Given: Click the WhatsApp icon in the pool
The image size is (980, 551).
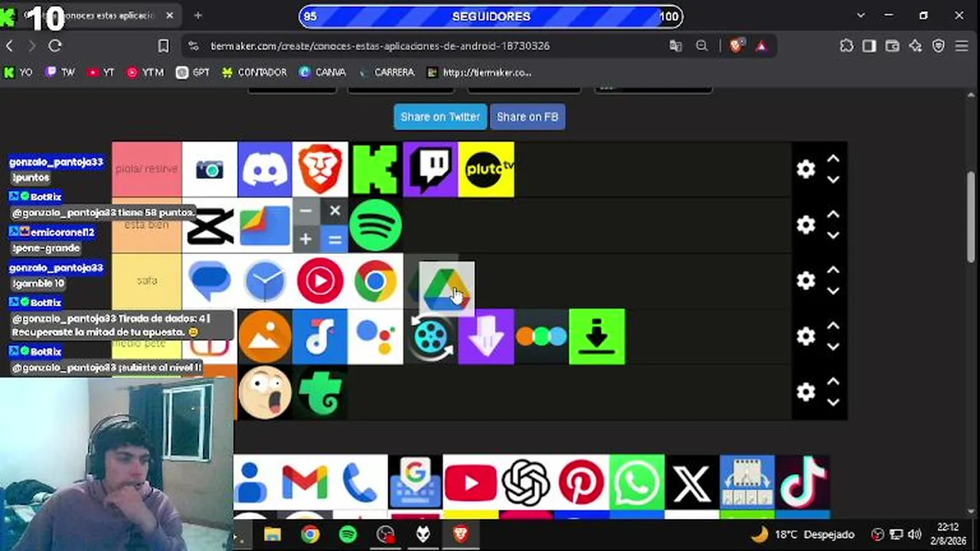Looking at the screenshot, I should (636, 482).
